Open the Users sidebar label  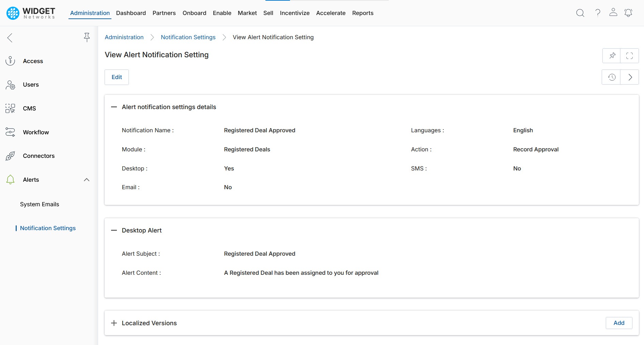[x=31, y=85]
